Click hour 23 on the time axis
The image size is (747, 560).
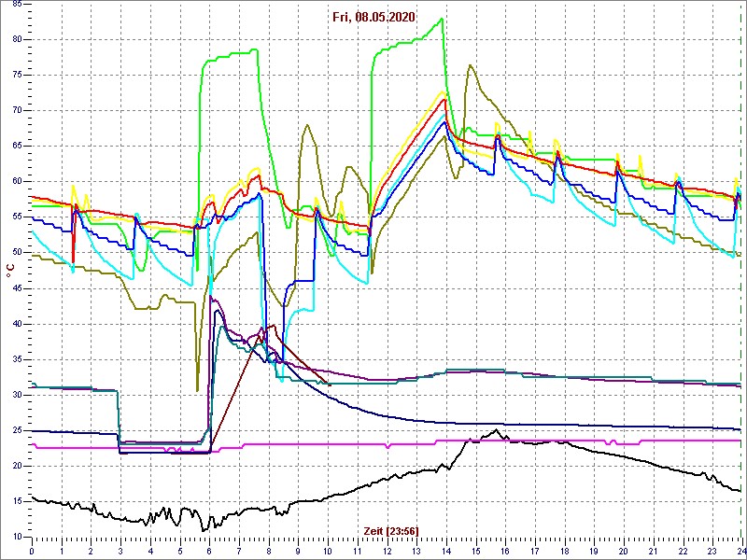click(712, 551)
